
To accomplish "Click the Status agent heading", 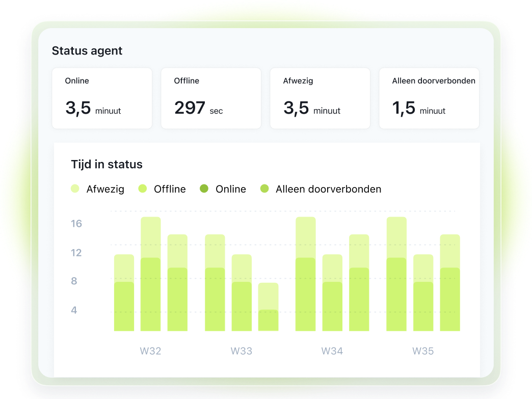I will point(87,51).
